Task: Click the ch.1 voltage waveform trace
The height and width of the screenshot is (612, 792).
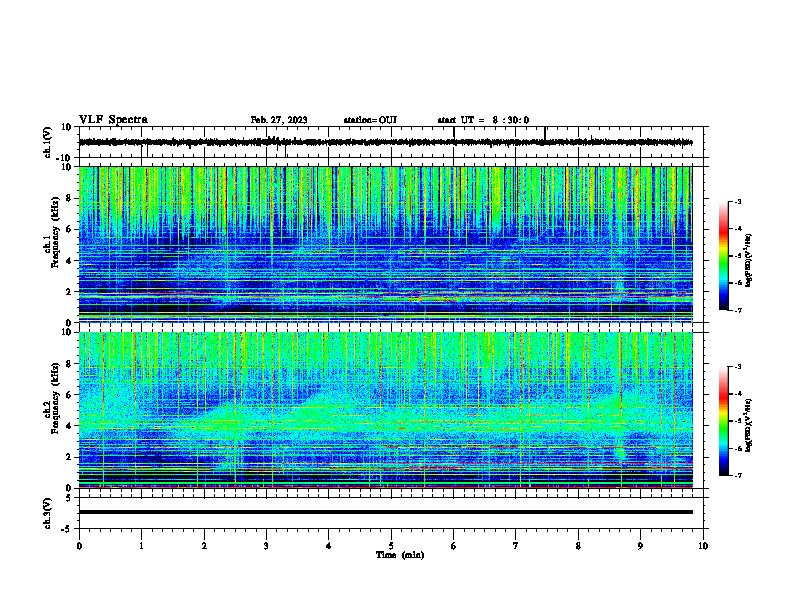Action: coord(385,142)
